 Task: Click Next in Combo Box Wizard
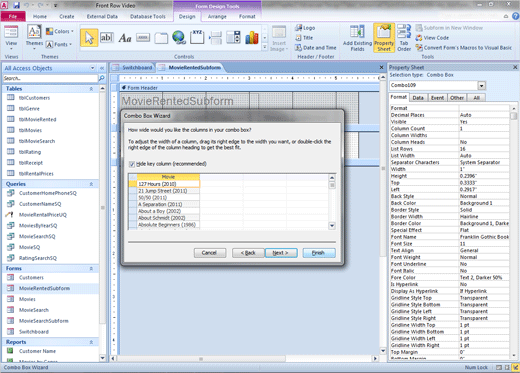(281, 253)
